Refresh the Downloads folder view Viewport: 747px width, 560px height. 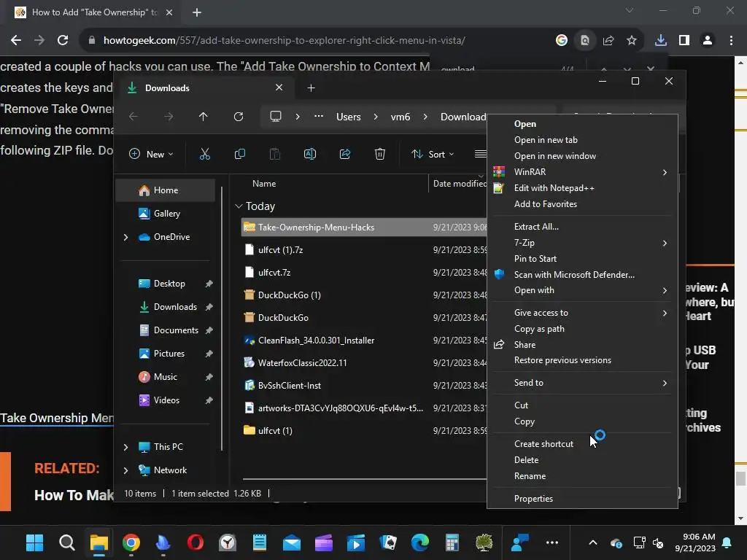click(x=239, y=117)
